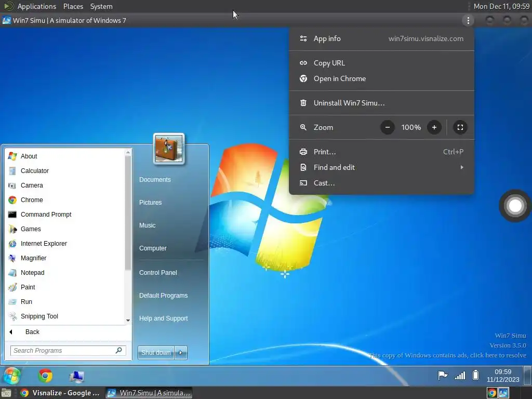Click the Windows Start orb
This screenshot has width=532, height=399.
point(12,376)
